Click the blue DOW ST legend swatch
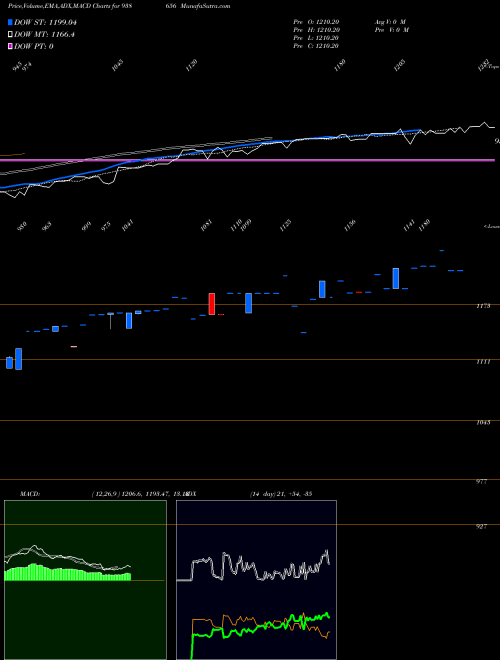Screen dimensions: 500x660 click(x=11, y=22)
